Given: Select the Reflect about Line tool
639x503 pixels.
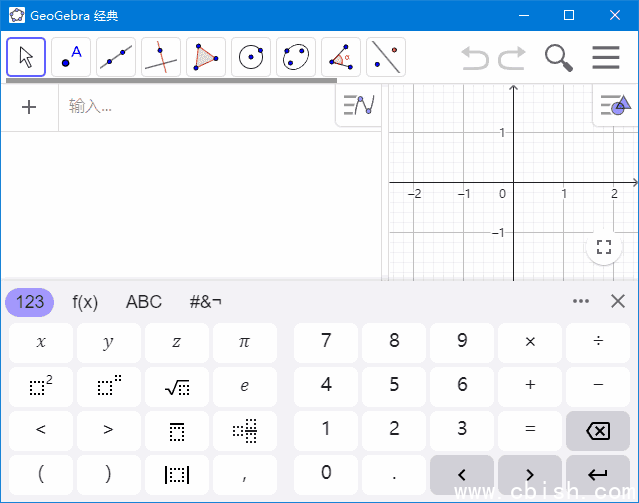Looking at the screenshot, I should pyautogui.click(x=386, y=57).
